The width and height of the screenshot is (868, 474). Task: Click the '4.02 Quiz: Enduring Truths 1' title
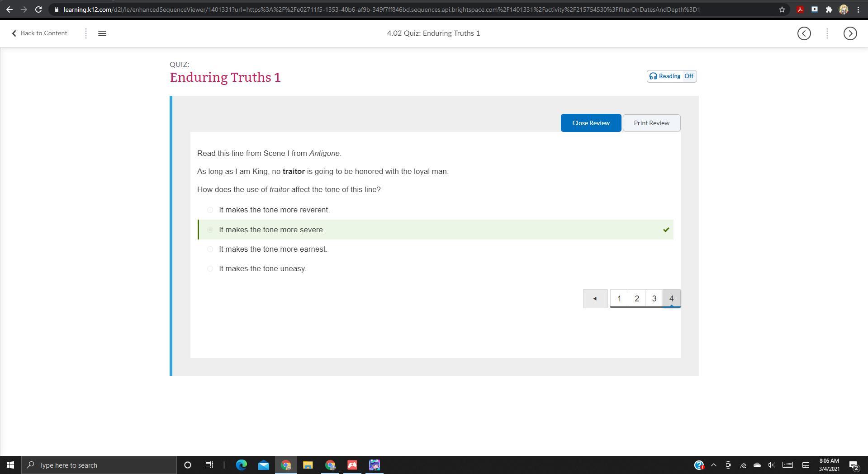(433, 33)
